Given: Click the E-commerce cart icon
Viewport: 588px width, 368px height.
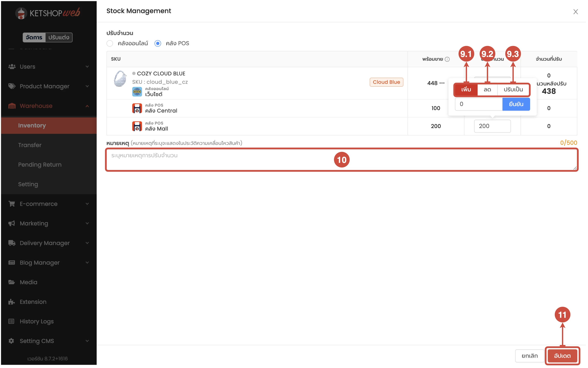Looking at the screenshot, I should pos(12,204).
